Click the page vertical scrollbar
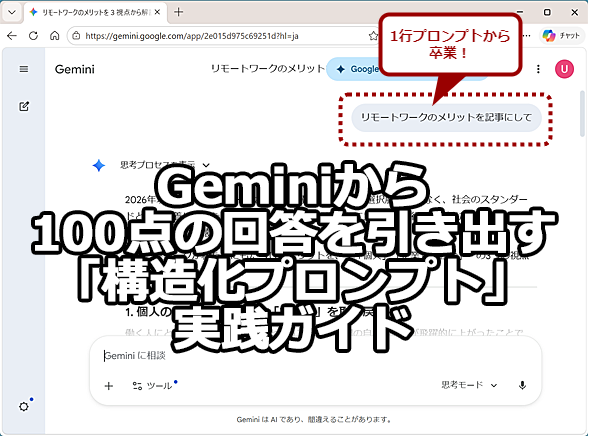The height and width of the screenshot is (437, 589). (x=582, y=113)
